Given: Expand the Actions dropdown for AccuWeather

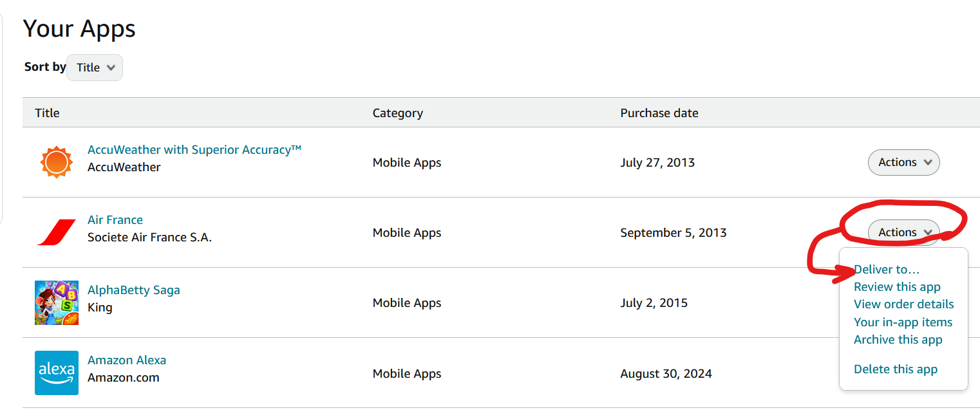Looking at the screenshot, I should [903, 162].
